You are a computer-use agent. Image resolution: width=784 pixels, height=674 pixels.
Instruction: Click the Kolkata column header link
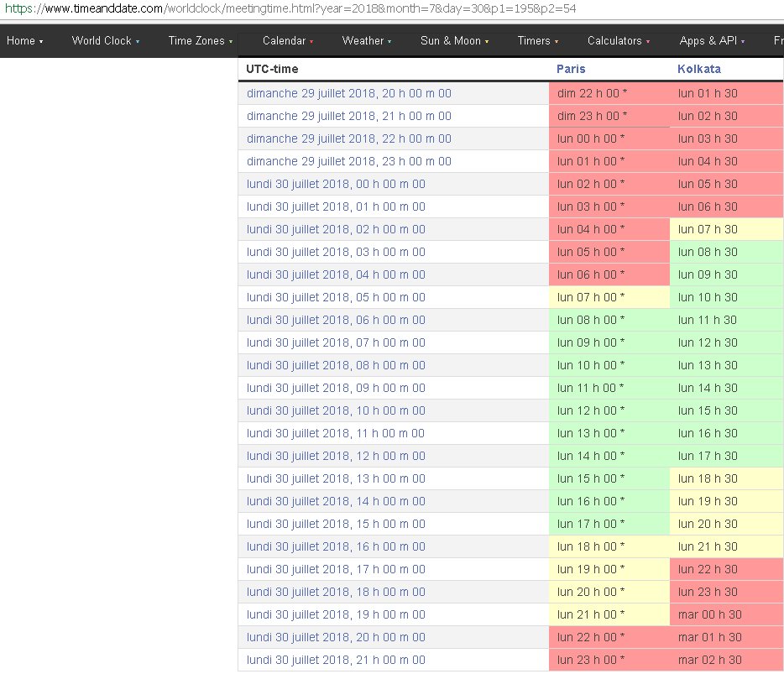699,69
